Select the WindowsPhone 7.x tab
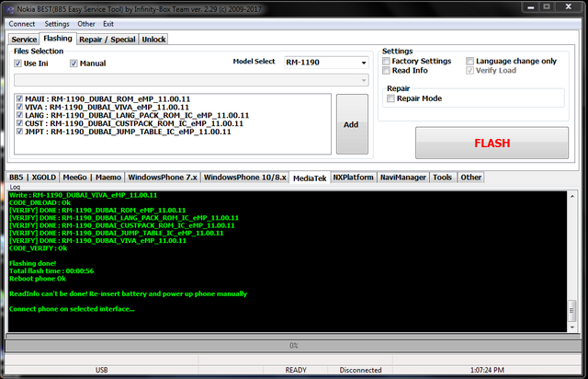 163,178
